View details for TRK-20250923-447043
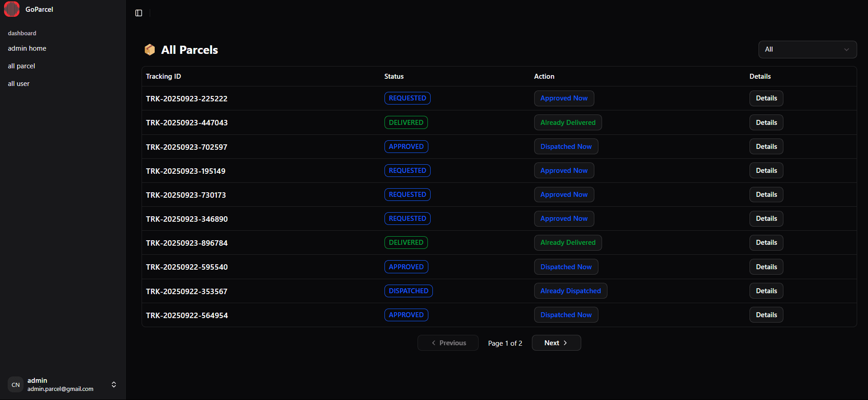868x400 pixels. (x=766, y=123)
